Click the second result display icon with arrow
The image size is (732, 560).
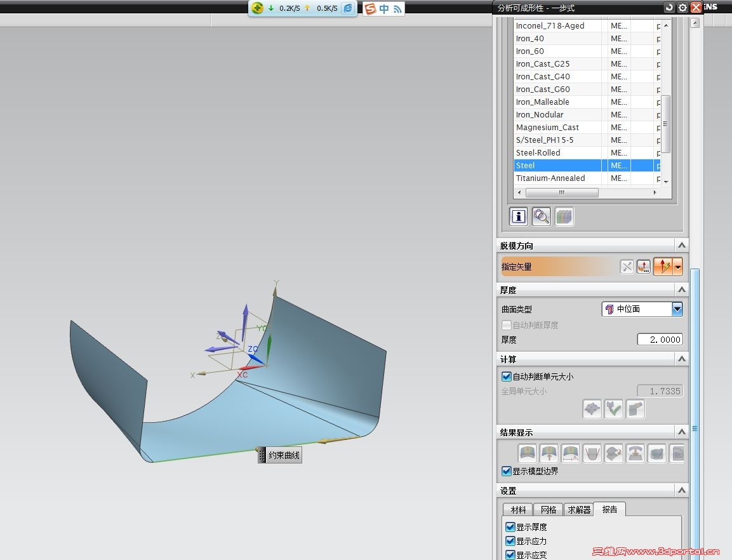point(549,453)
